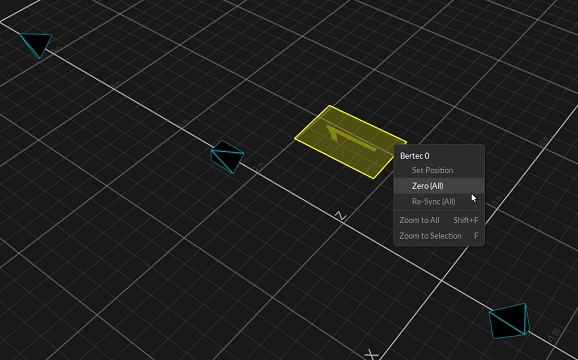Click the Shift+F shortcut label in the menu

[466, 220]
